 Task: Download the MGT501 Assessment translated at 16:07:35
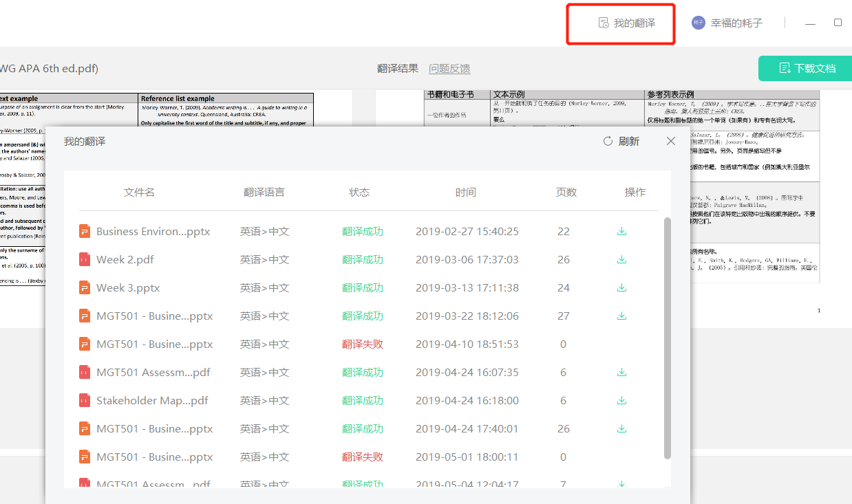click(621, 372)
